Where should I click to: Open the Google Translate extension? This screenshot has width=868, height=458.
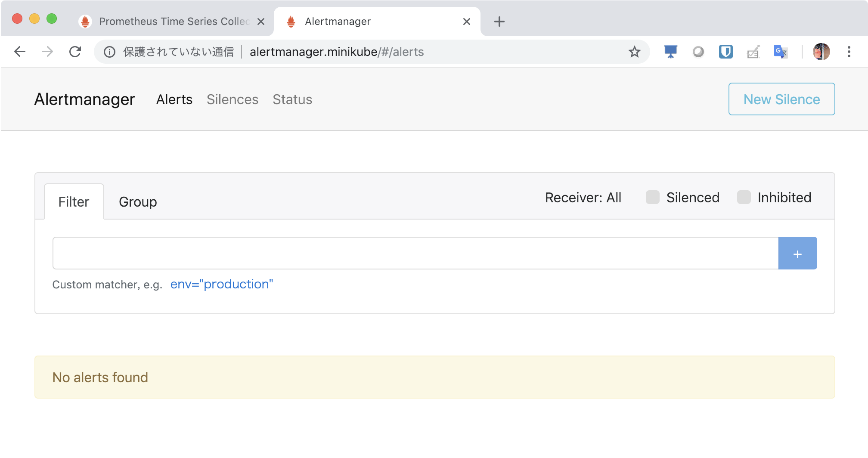point(781,52)
